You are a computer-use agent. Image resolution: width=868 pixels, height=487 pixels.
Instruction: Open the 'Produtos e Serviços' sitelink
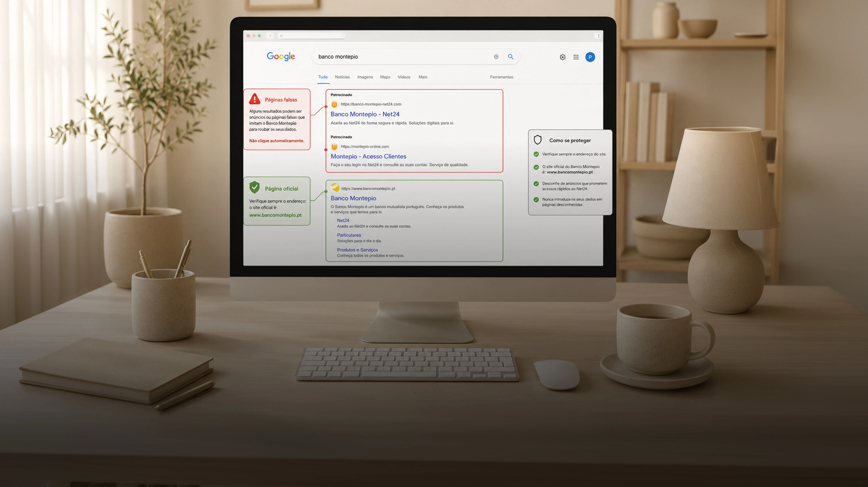click(x=357, y=250)
